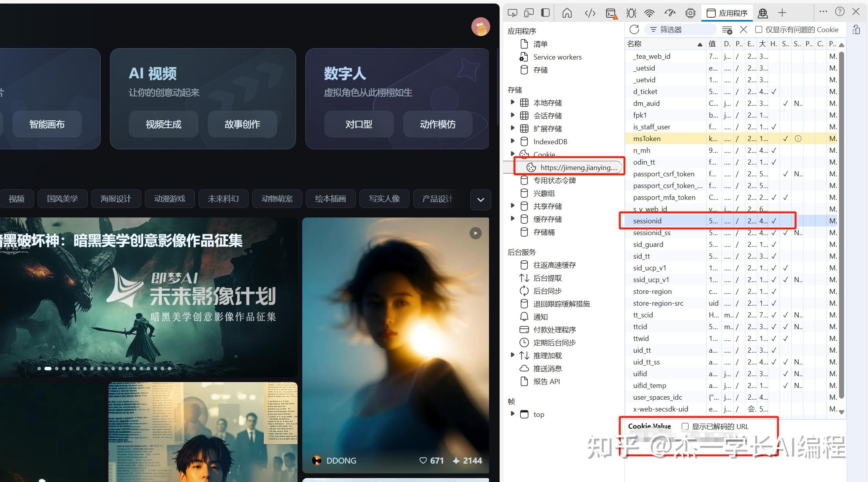The height and width of the screenshot is (482, 868).
Task: Open the Sources bug icon
Action: [631, 13]
